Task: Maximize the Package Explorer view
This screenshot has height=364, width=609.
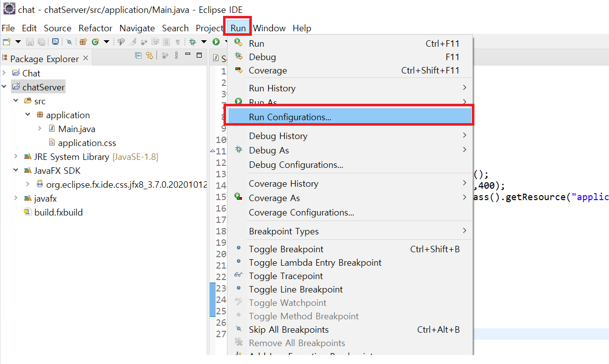Action: (x=199, y=55)
